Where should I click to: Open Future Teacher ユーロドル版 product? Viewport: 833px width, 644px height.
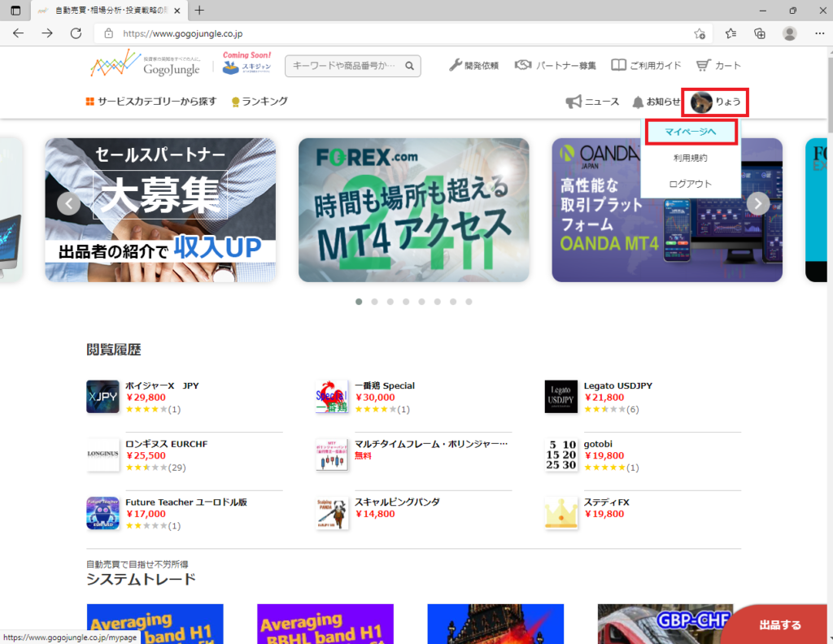tap(186, 503)
